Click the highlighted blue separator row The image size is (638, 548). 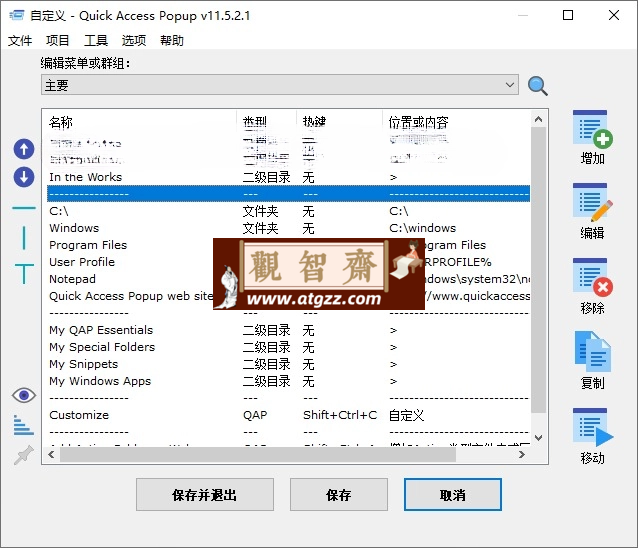coord(288,194)
